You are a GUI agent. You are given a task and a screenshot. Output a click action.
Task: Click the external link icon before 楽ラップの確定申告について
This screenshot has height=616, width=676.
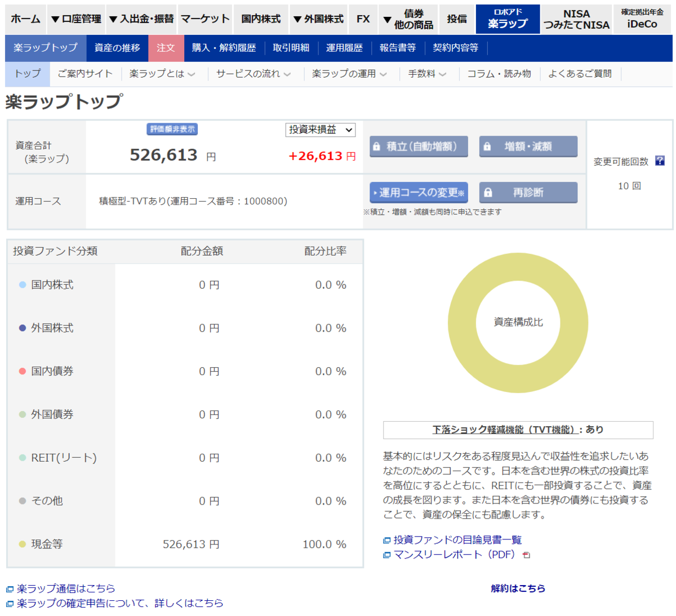pos(10,604)
